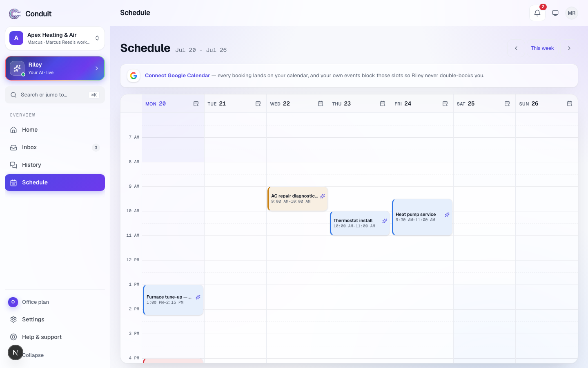Open the MR user avatar menu

click(x=572, y=13)
